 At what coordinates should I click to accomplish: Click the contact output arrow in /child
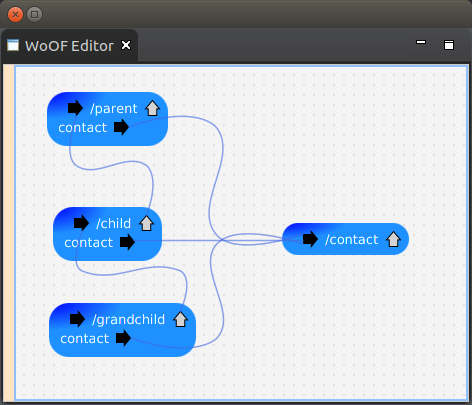(x=127, y=242)
